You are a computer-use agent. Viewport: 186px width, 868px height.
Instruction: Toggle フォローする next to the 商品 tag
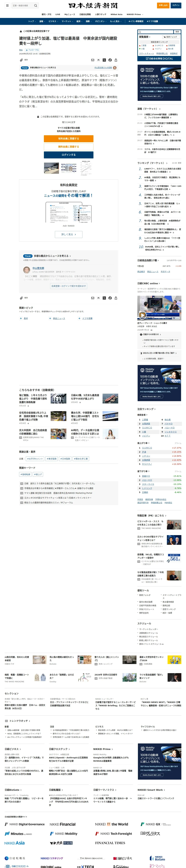tap(32, 50)
